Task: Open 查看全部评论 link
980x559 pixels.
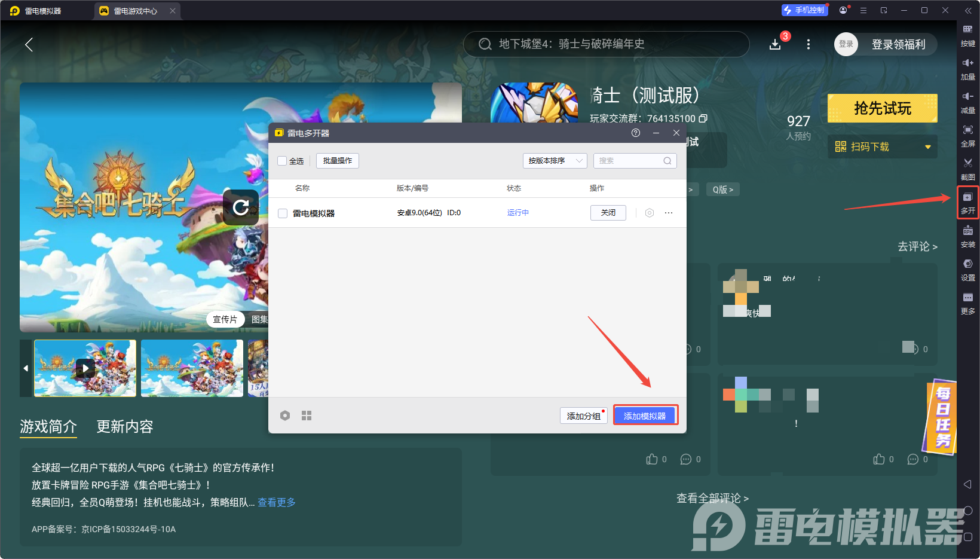Action: tap(712, 498)
